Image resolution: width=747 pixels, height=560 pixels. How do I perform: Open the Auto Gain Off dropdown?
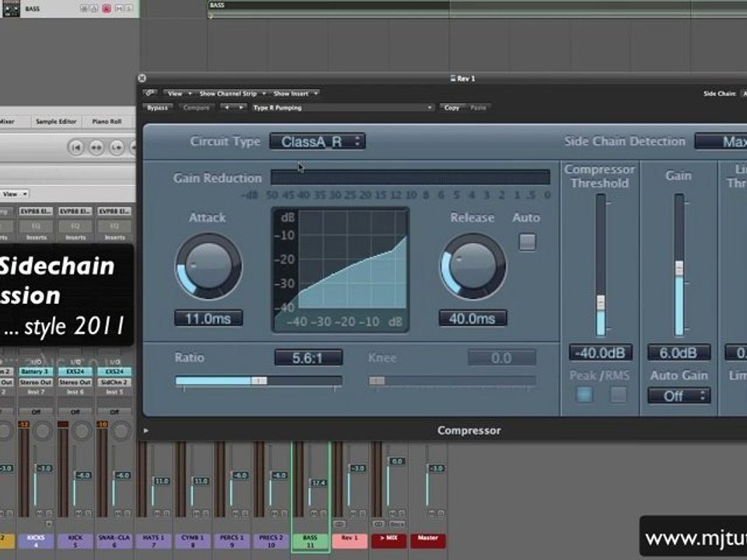click(x=679, y=396)
